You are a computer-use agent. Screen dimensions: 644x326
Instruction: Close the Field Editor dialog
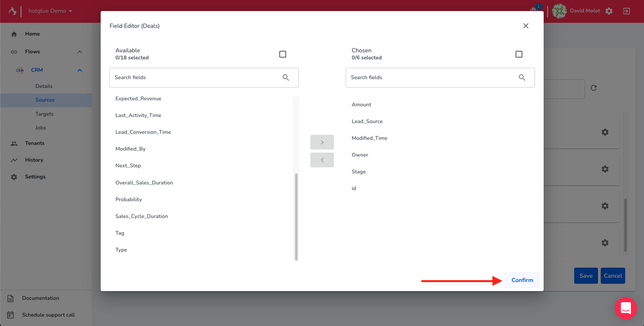(x=526, y=26)
